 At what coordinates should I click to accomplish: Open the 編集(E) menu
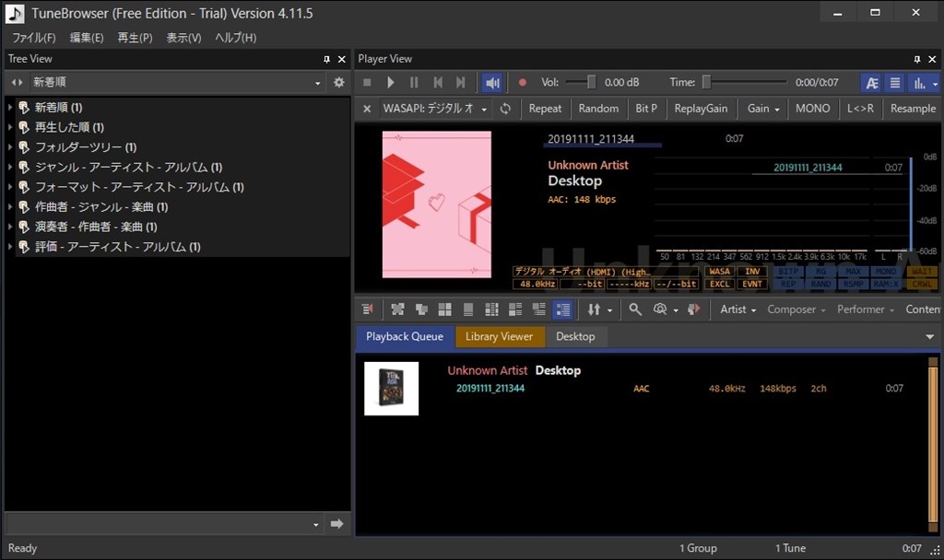tap(87, 37)
